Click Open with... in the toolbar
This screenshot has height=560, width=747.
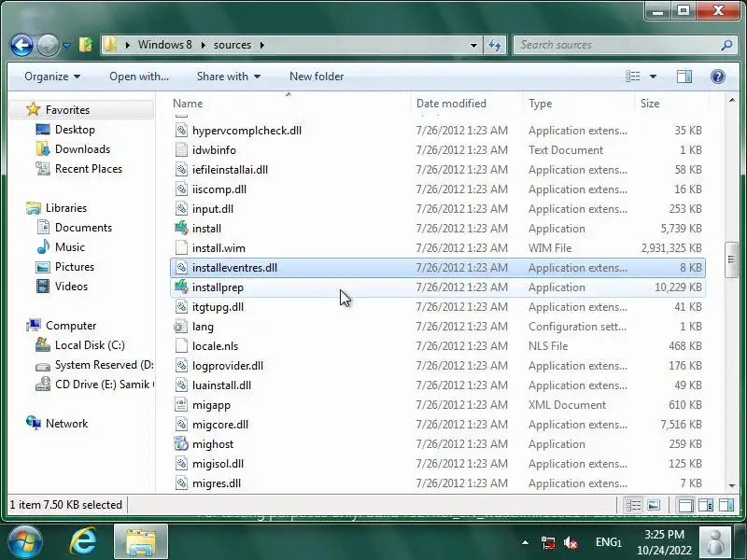(x=139, y=77)
